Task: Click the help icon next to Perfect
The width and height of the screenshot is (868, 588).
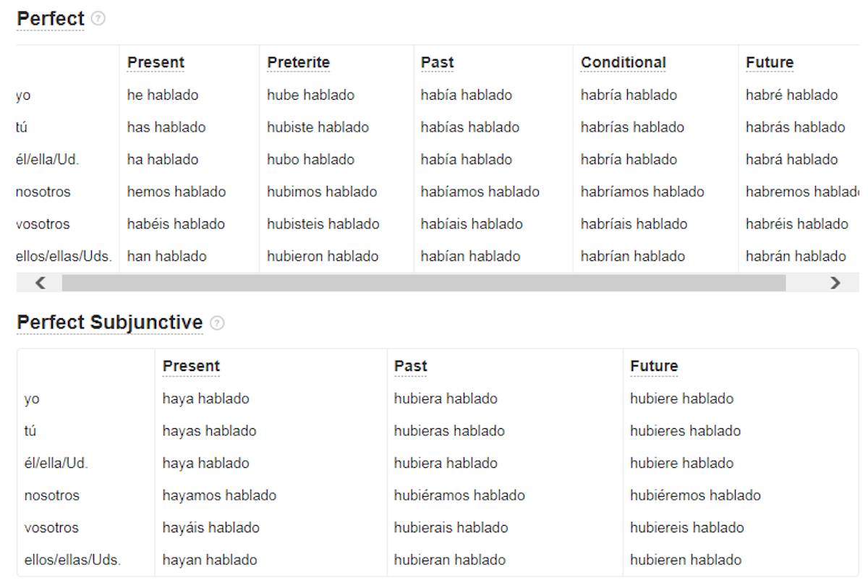Action: pos(98,19)
